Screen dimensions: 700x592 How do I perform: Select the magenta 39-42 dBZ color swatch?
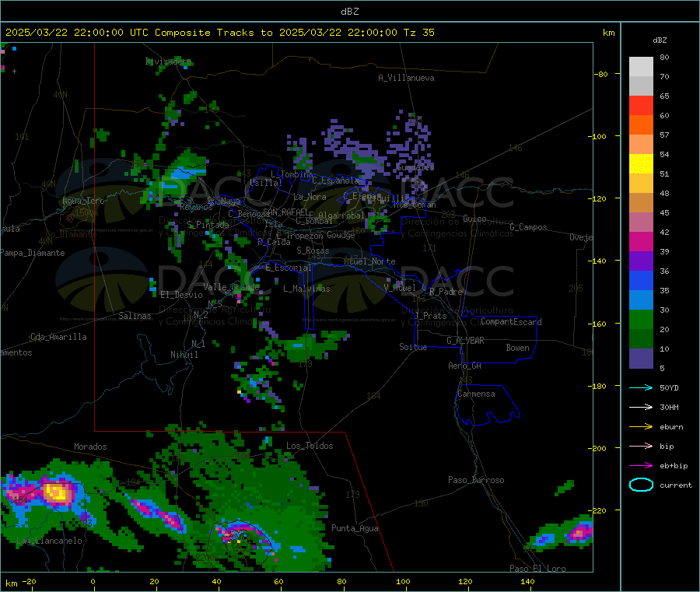pos(641,241)
